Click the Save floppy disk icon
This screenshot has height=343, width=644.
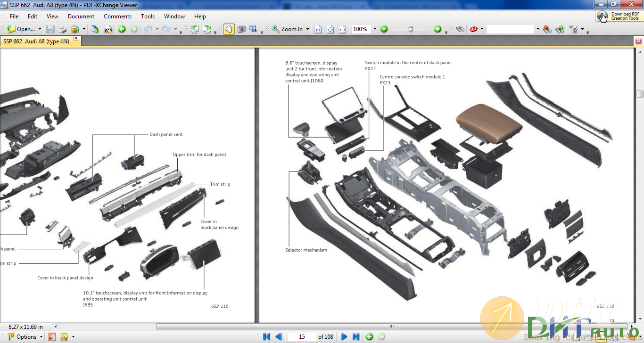tap(50, 29)
